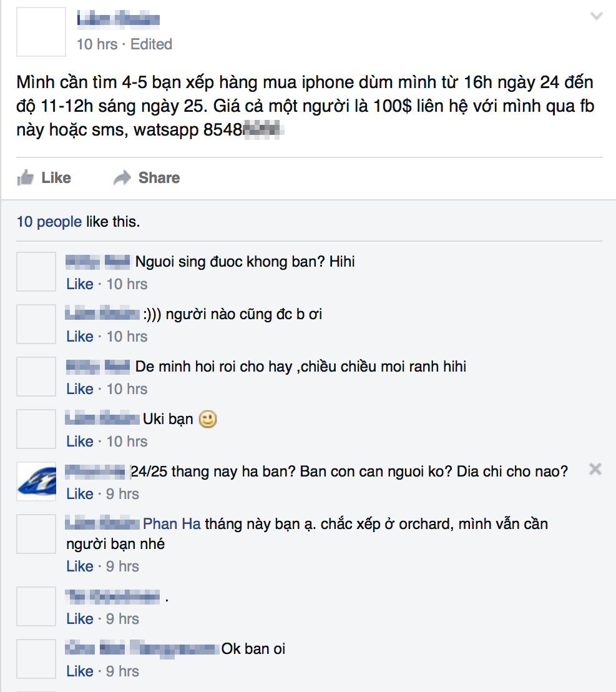Screen dimensions: 616x692
Task: Open timestamp of the 'Ok ban oi' comment
Action: [122, 671]
